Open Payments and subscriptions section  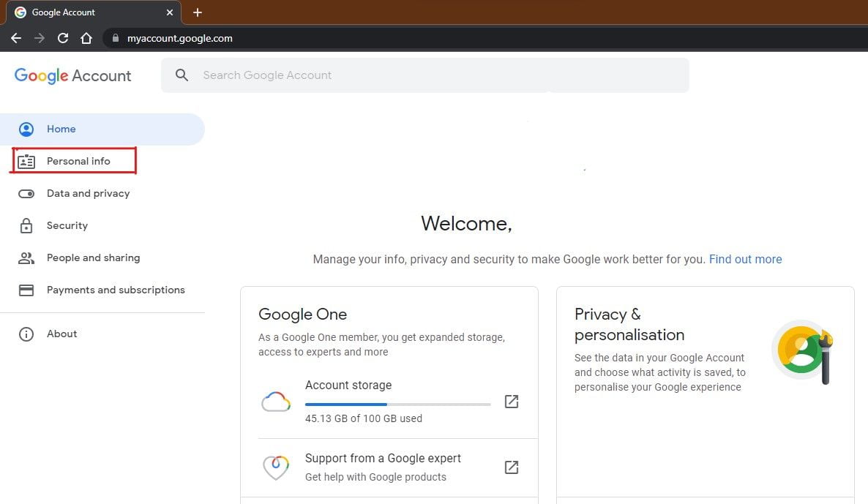click(x=116, y=290)
